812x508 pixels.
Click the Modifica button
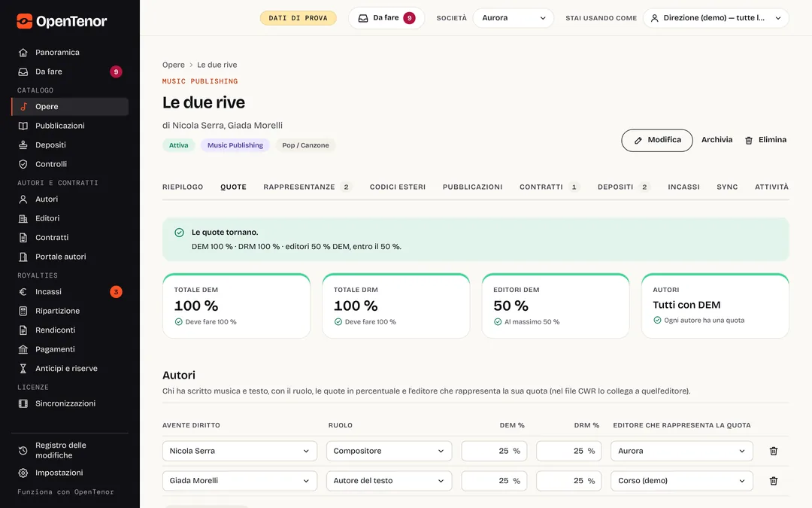(x=656, y=141)
